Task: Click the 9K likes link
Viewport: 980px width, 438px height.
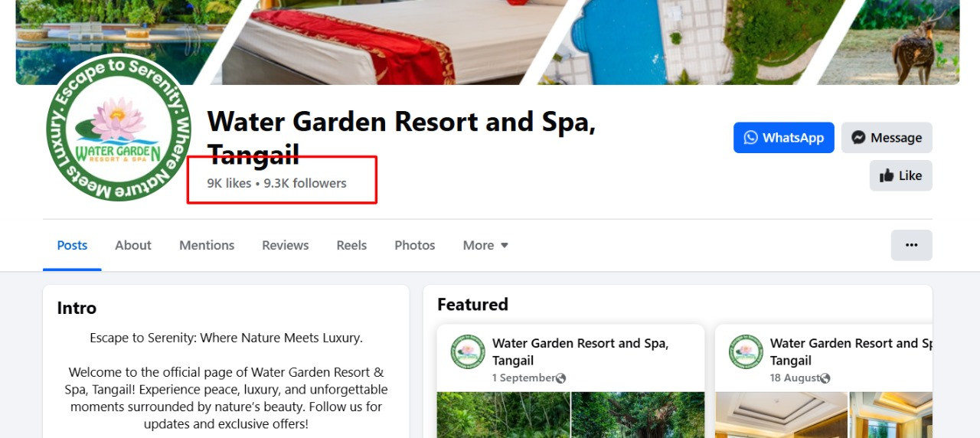Action: click(x=229, y=183)
